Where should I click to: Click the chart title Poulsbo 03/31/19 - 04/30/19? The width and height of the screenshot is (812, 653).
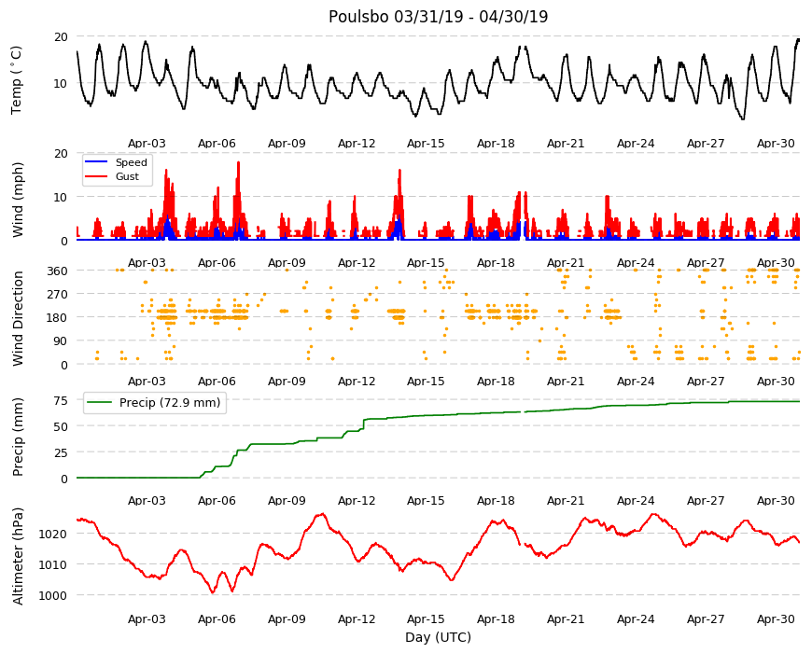pos(438,17)
